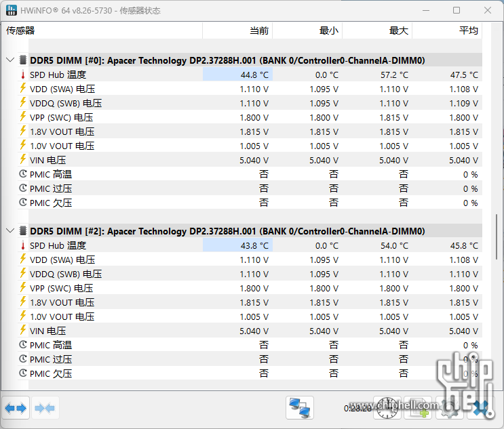504x429 pixels.
Task: Select DIMM #2 1.8V VOUT 电压 label
Action: point(62,302)
